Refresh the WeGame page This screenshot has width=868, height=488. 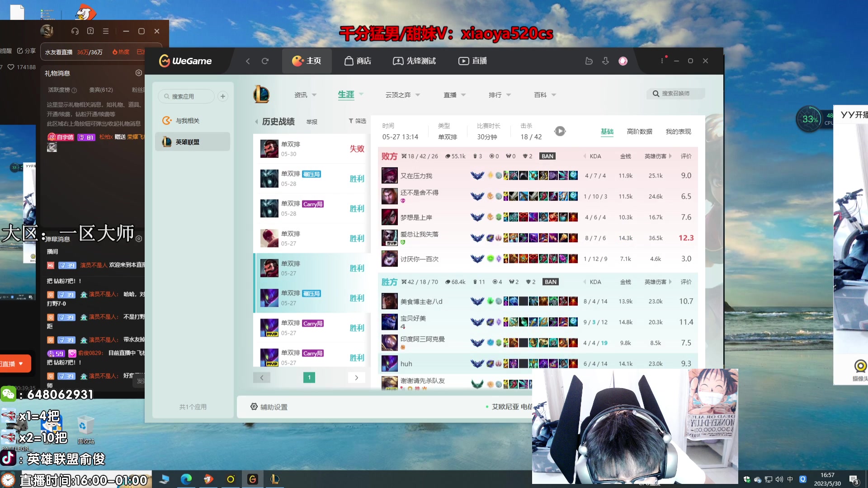(x=265, y=61)
